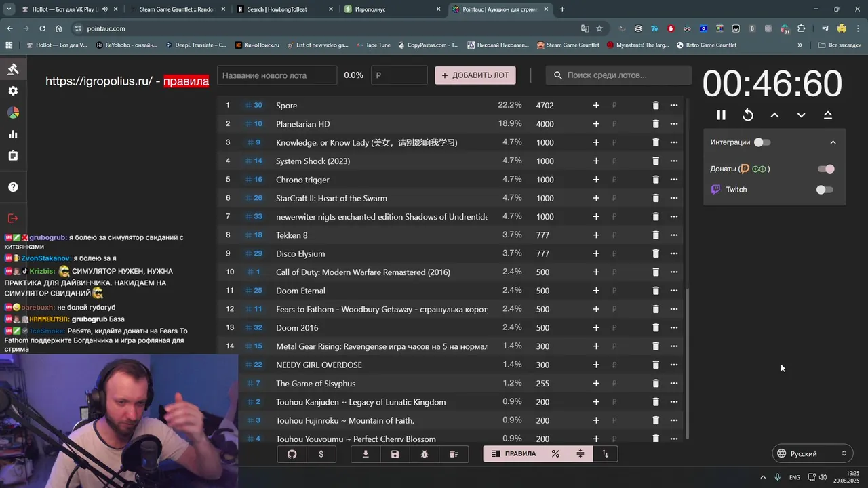Screen dimensions: 868x488
Task: Click into new lot ₽ amount field
Action: (399, 75)
